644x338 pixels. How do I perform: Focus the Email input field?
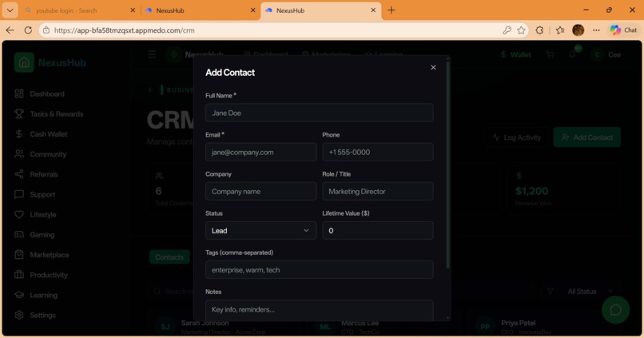coord(260,153)
